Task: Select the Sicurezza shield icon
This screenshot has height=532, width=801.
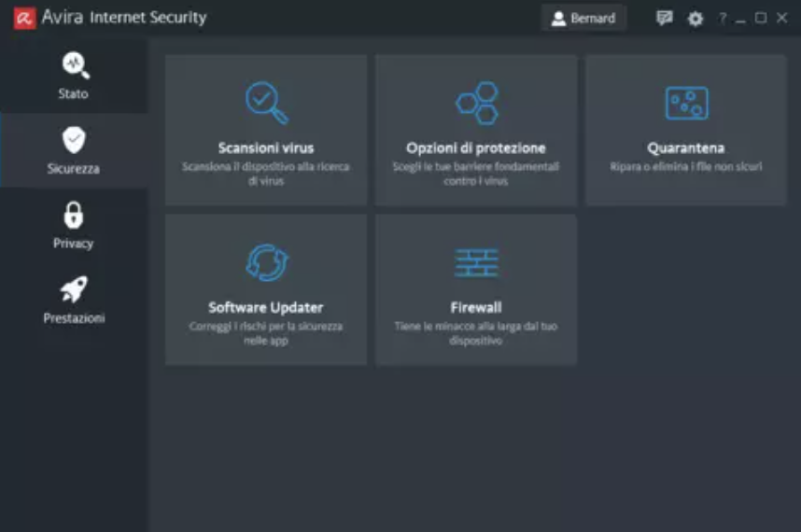Action: coord(74,140)
